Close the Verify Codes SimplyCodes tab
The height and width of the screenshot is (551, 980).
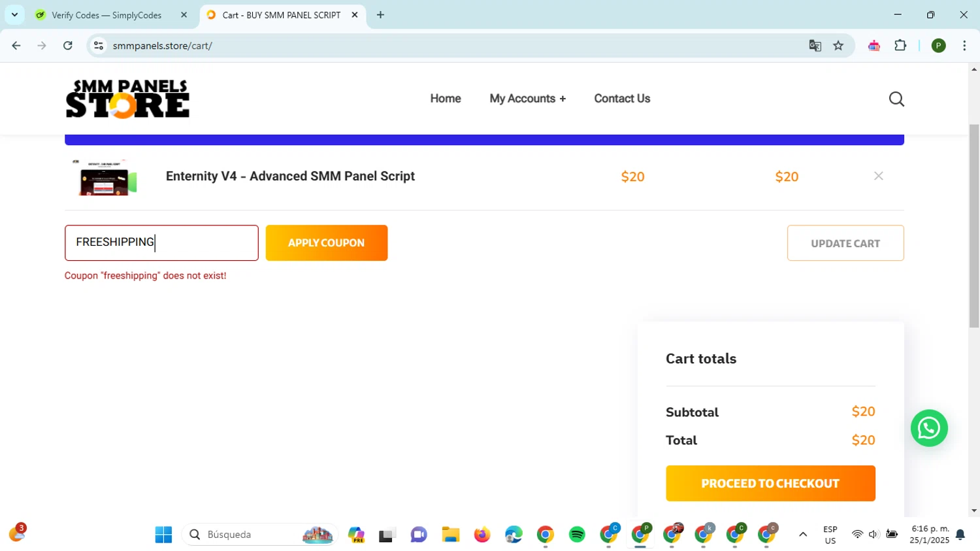coord(184,14)
